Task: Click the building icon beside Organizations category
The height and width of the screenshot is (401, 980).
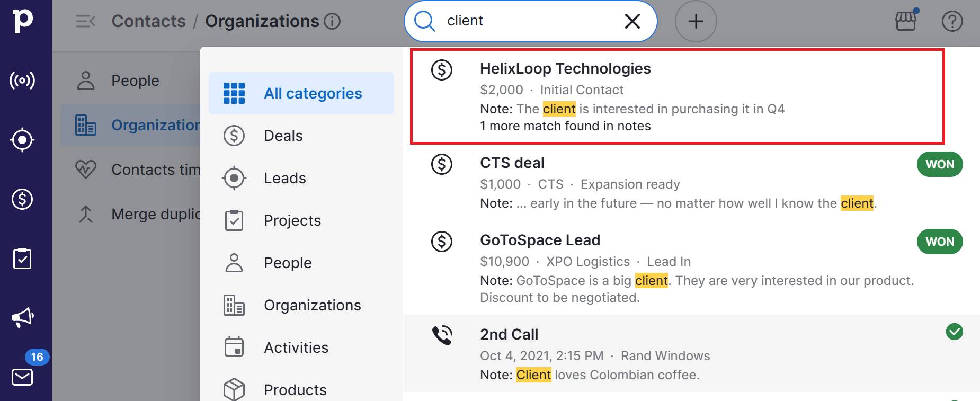Action: (234, 305)
